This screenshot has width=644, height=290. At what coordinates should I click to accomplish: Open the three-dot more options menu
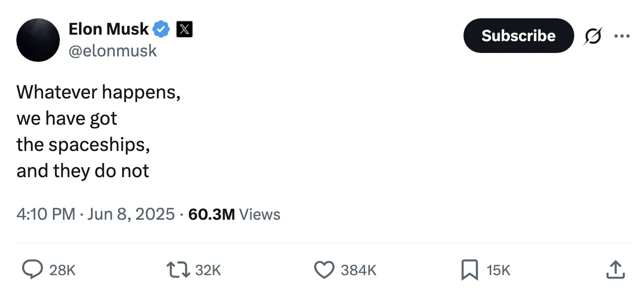[622, 36]
